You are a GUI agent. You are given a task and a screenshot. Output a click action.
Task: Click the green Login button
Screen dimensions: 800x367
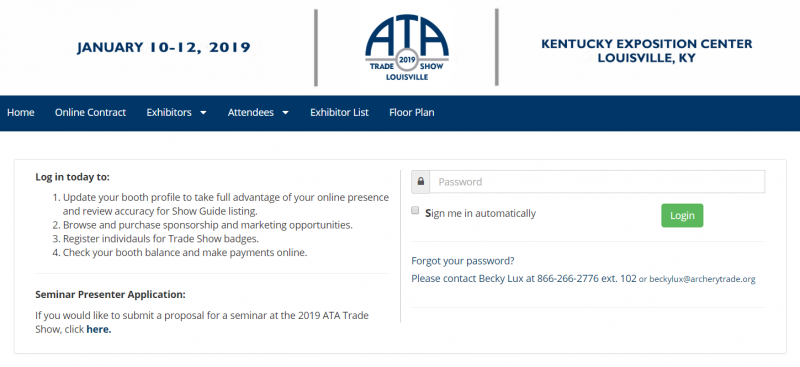coord(682,215)
